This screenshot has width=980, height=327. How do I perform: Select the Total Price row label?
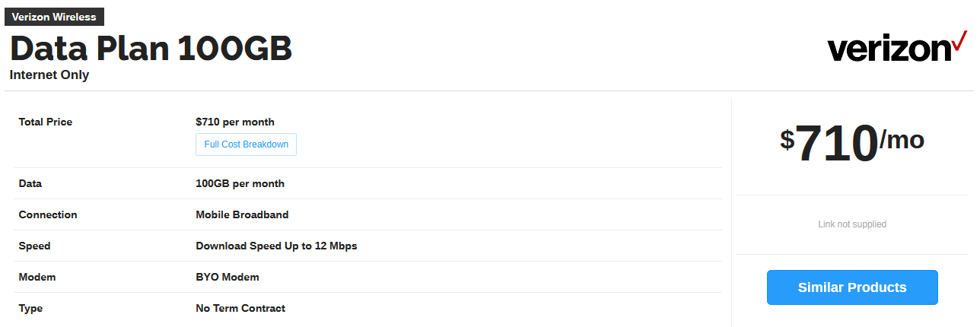[46, 122]
